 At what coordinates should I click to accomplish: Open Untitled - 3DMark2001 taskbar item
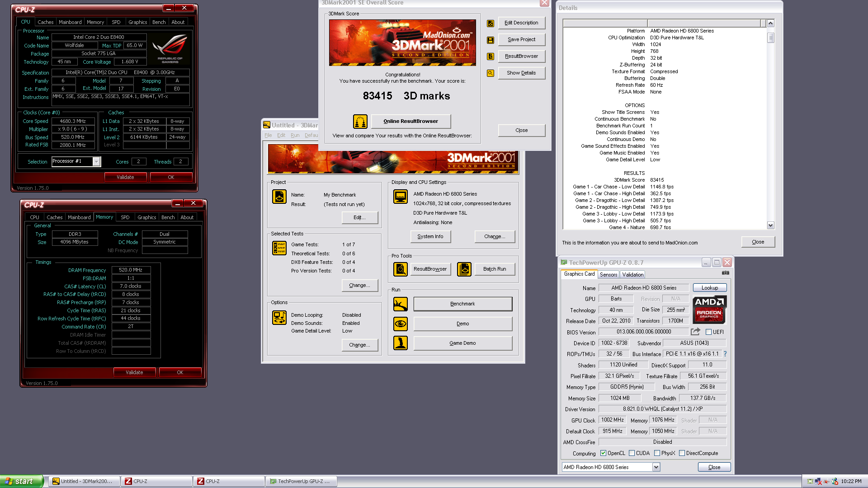click(84, 481)
